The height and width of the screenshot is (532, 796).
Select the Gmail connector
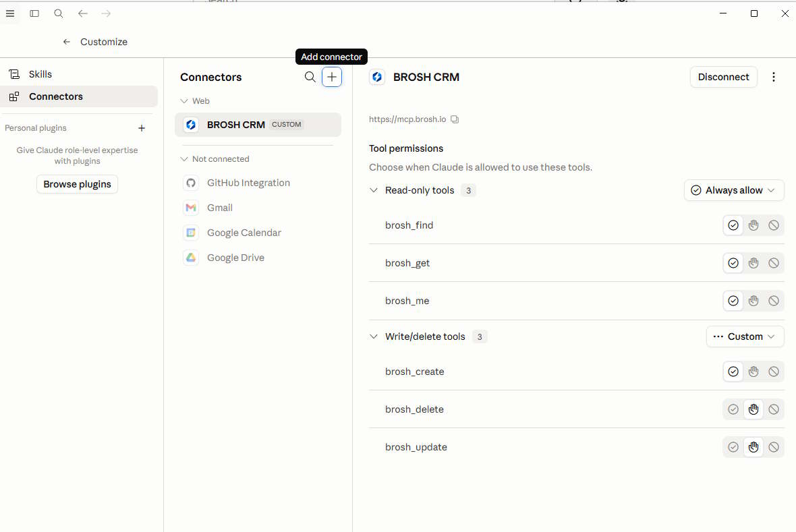pos(258,208)
